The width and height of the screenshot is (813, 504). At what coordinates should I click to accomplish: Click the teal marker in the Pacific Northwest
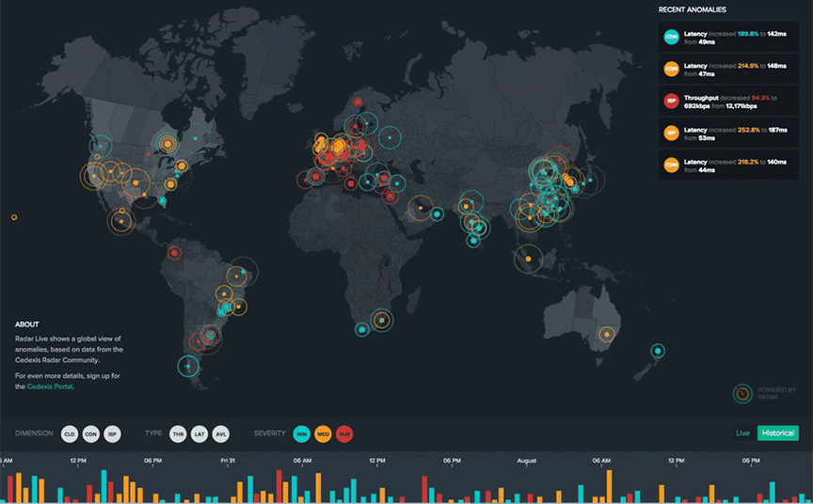tap(100, 147)
